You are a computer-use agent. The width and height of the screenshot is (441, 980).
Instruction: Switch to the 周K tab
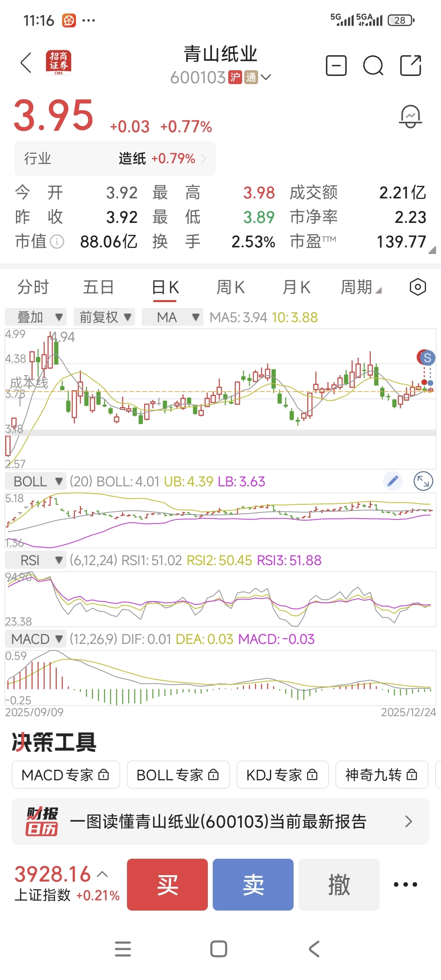click(x=231, y=287)
